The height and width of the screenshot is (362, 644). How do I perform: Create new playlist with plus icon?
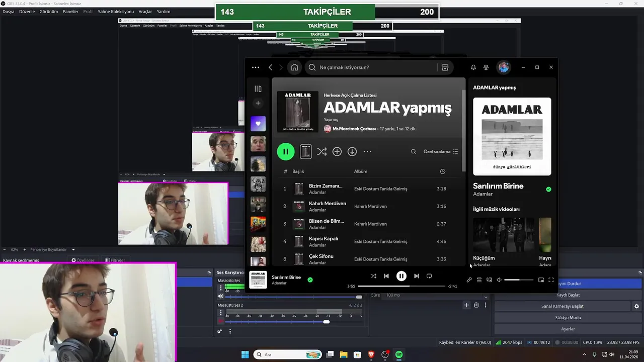(x=258, y=103)
